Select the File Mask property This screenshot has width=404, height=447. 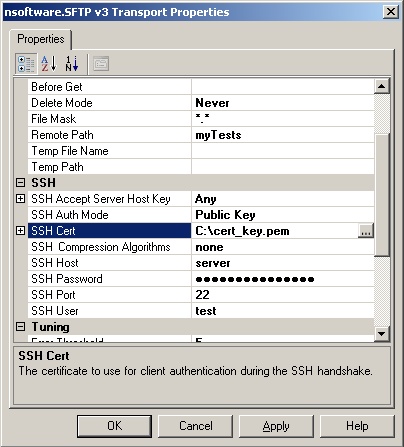tap(109, 119)
